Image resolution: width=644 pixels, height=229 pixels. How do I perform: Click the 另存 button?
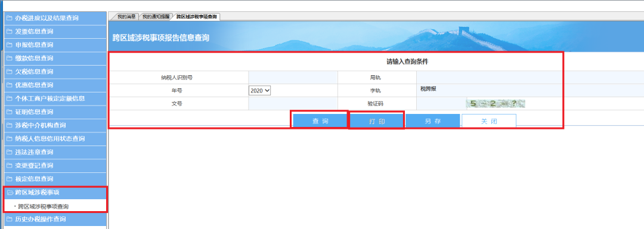point(432,122)
